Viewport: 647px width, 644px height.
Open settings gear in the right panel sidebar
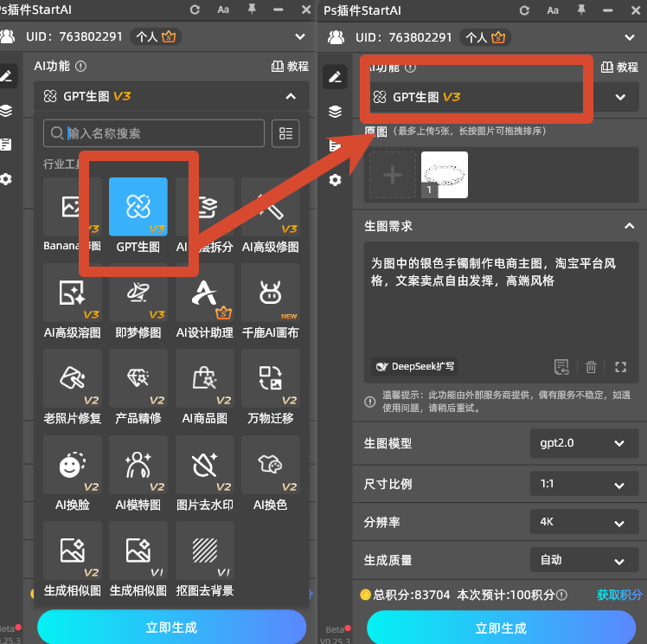335,180
